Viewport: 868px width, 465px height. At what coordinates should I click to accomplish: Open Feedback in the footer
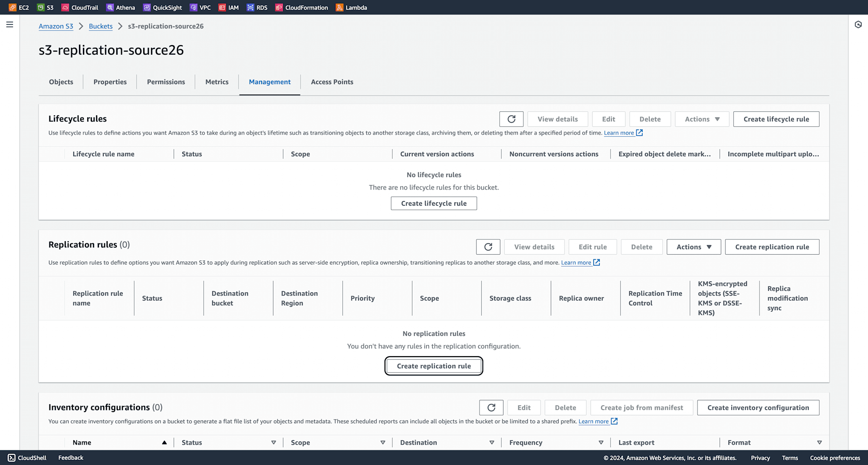click(71, 458)
